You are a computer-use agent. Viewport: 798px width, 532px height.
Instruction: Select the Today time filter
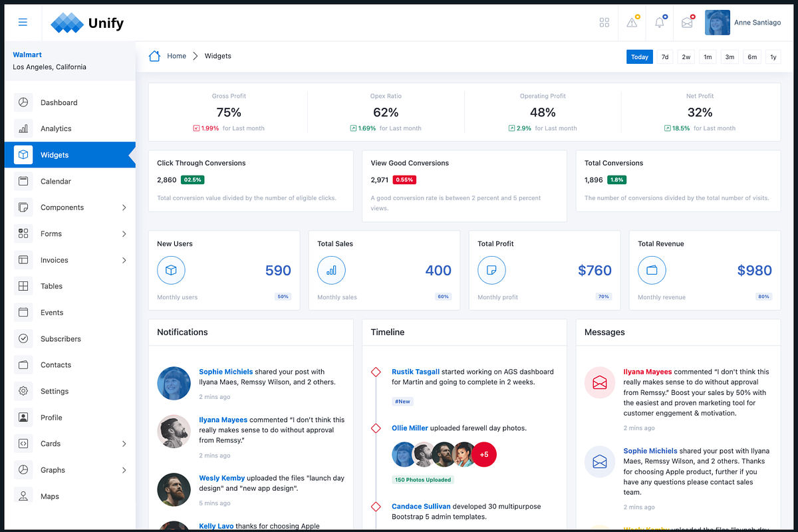pyautogui.click(x=639, y=57)
